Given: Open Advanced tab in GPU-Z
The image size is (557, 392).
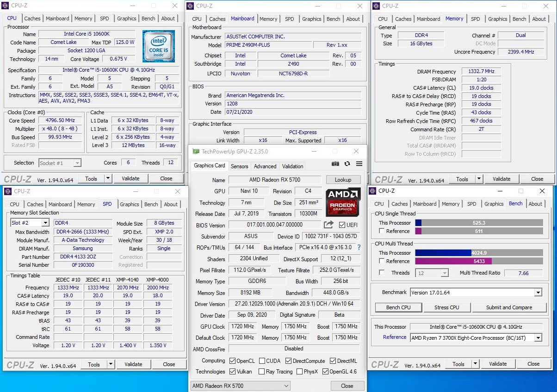Looking at the screenshot, I should click(x=265, y=166).
